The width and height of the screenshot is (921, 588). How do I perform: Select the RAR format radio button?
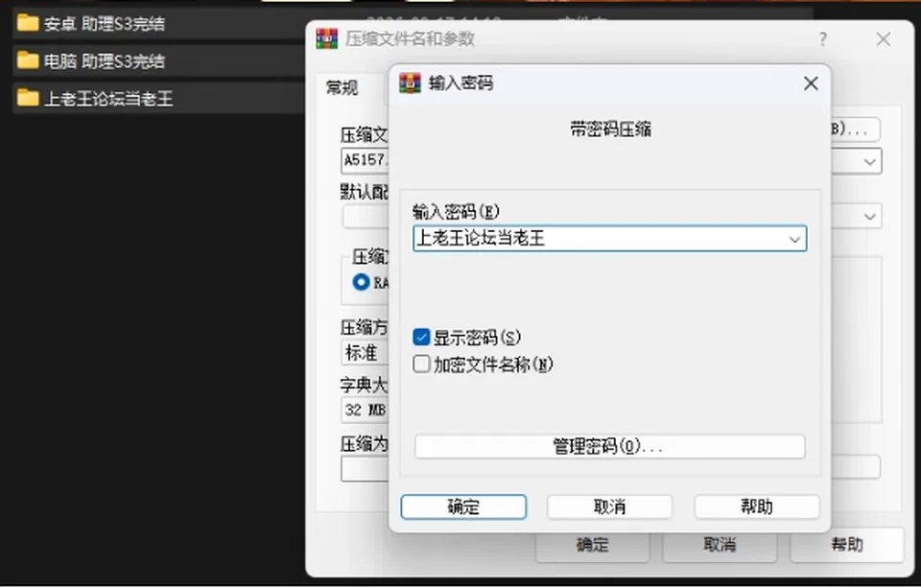tap(361, 282)
